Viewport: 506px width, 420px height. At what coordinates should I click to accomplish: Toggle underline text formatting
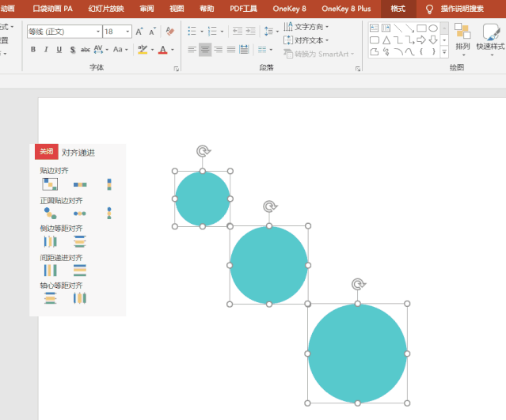(x=59, y=49)
